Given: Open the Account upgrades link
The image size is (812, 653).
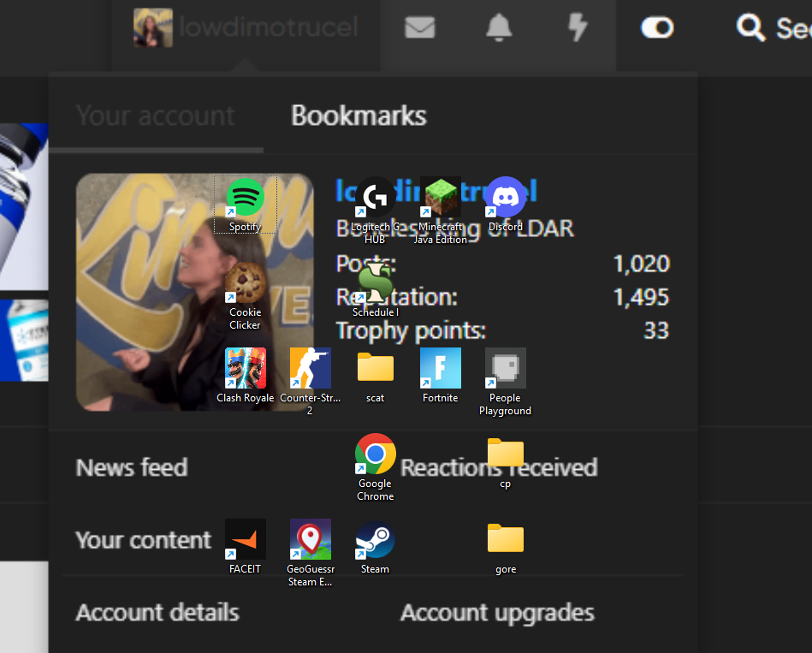Looking at the screenshot, I should pyautogui.click(x=498, y=613).
